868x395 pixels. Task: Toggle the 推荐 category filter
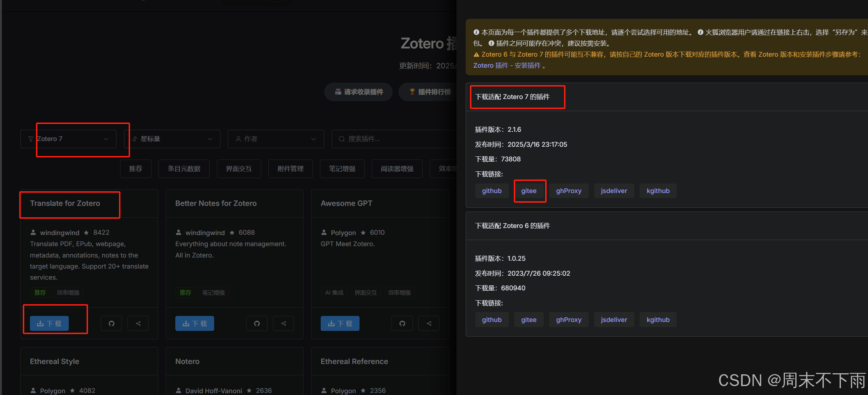point(135,169)
